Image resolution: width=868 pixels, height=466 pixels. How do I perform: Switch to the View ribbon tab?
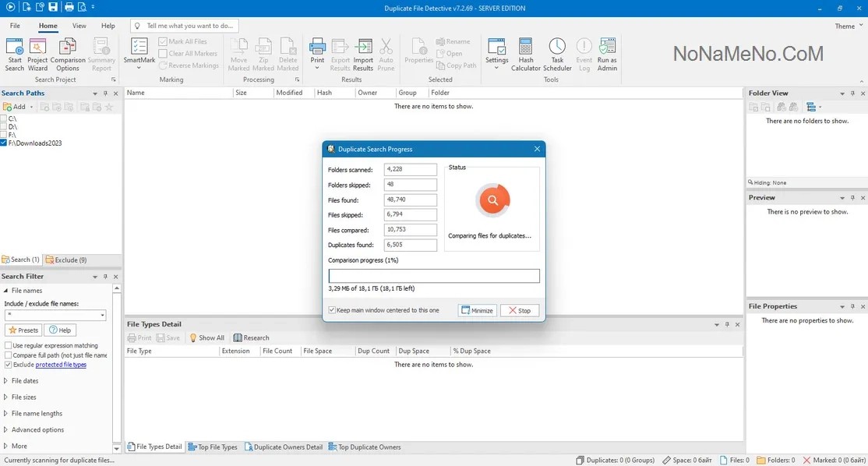(x=79, y=26)
